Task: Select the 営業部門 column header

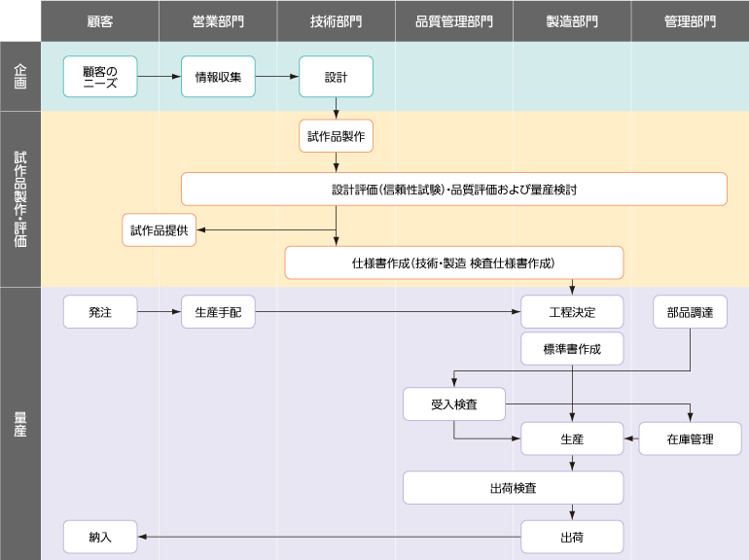Action: 218,20
